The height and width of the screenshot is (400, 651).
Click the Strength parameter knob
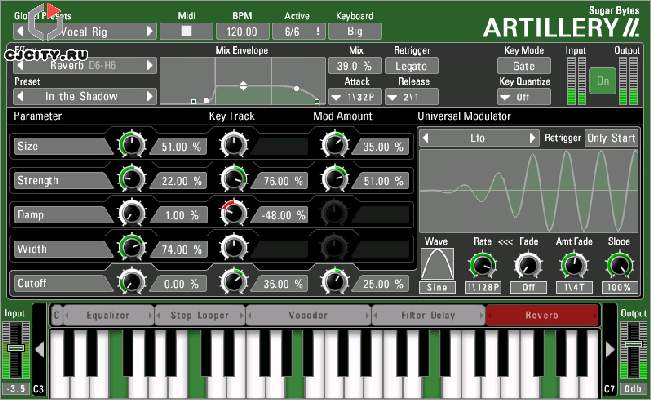click(131, 180)
